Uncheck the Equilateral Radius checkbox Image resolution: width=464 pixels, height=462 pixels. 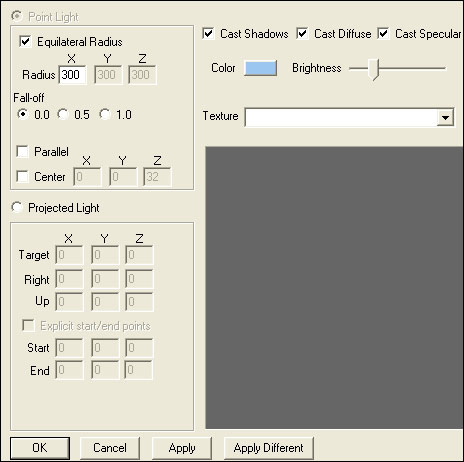(25, 42)
